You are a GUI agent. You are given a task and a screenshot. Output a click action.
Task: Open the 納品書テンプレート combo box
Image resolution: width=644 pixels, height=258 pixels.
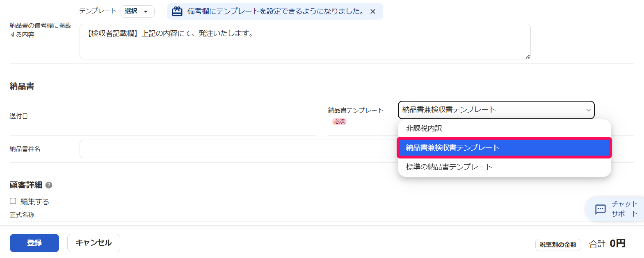[x=496, y=110]
